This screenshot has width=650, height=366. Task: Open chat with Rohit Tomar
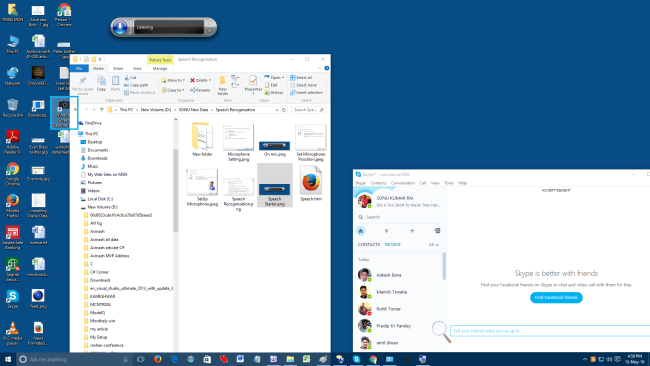399,309
